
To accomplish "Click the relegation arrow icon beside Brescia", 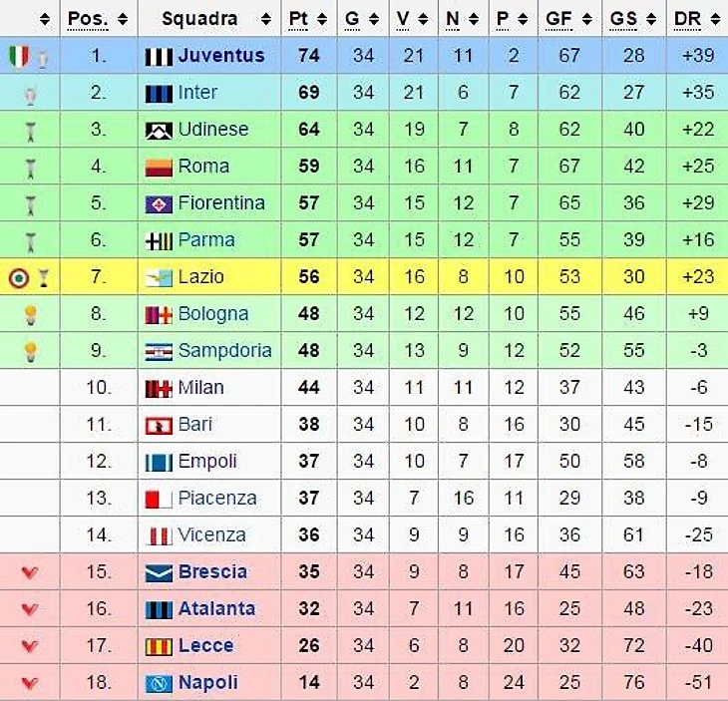I will tap(29, 572).
